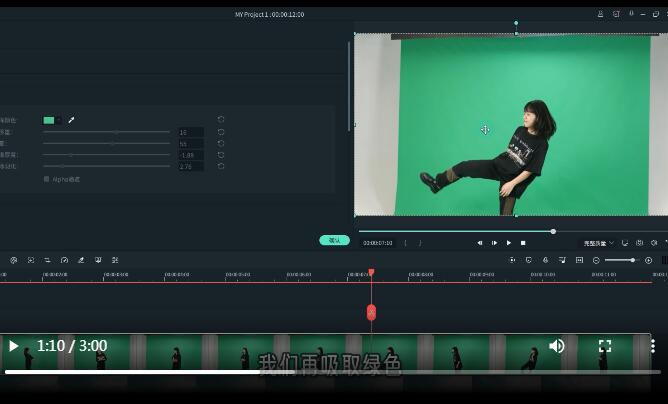Click the green chroma key color swatch

(49, 120)
